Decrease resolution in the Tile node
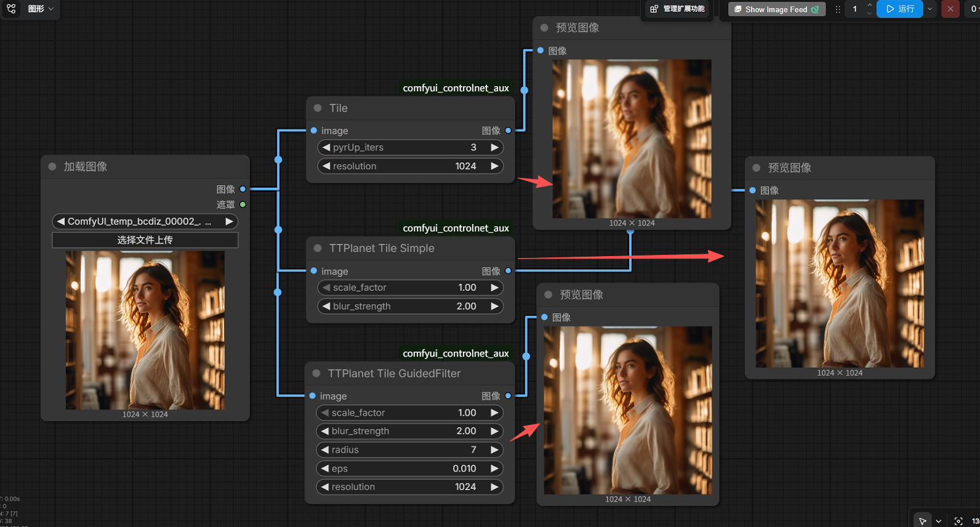 (326, 166)
